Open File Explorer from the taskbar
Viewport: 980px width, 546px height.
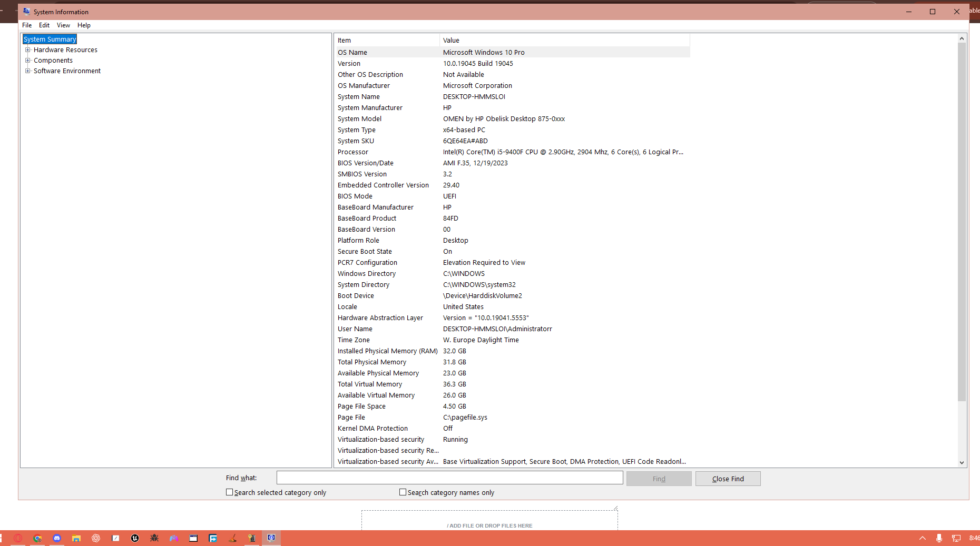(x=76, y=538)
